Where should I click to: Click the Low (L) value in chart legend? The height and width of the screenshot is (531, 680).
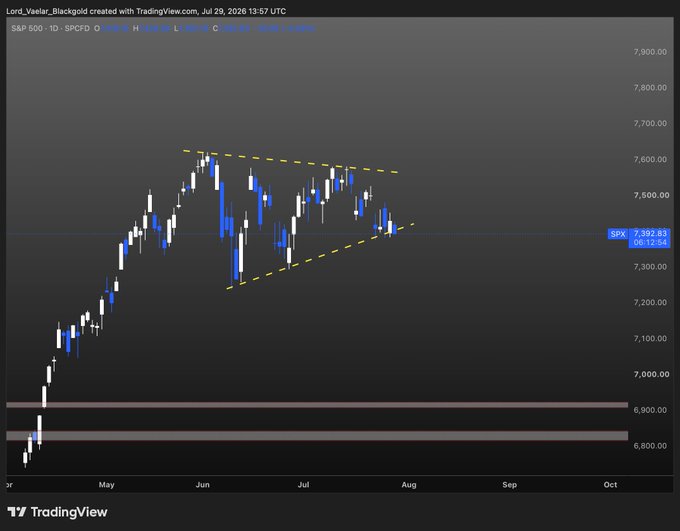coord(194,29)
